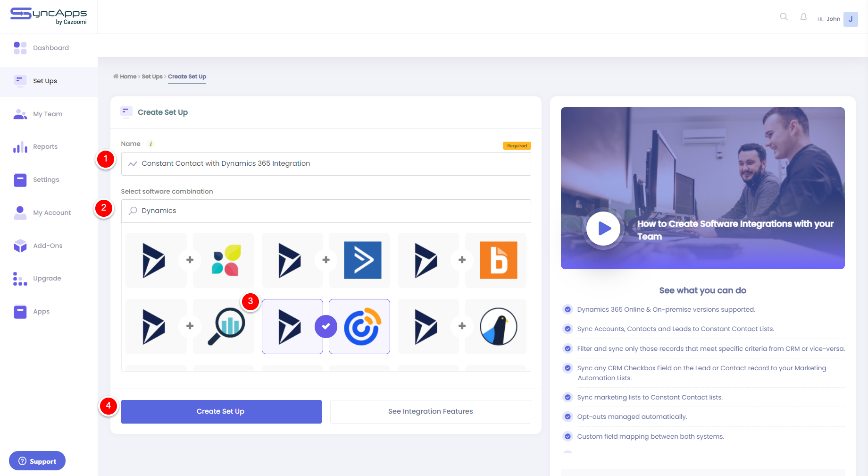
Task: Select the blue ActiveCampaign arrow tile
Action: pos(359,260)
